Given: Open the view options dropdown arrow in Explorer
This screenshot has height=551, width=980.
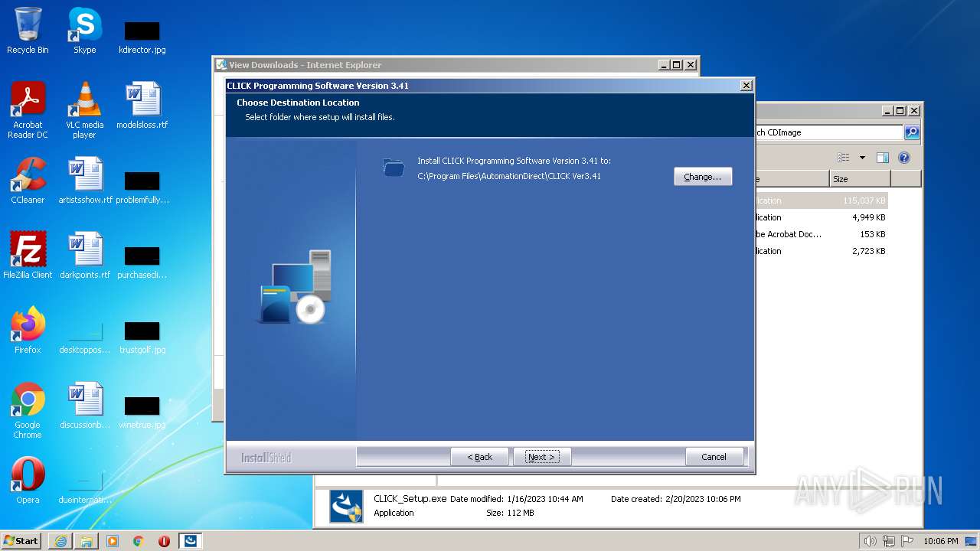Looking at the screenshot, I should point(862,158).
